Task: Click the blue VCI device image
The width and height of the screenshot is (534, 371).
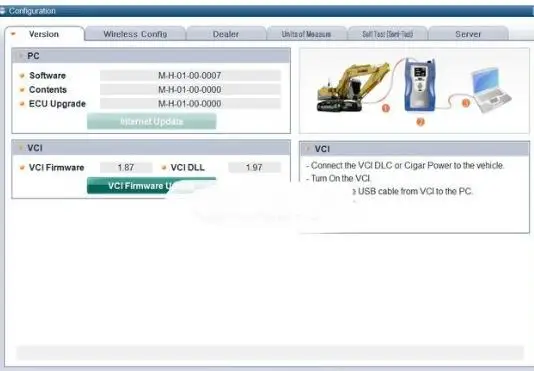Action: (x=419, y=85)
